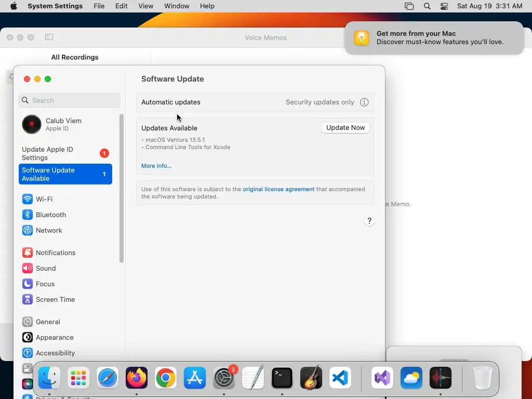Image resolution: width=532 pixels, height=399 pixels.
Task: Toggle Voice Memos sidebar button
Action: coord(49,37)
